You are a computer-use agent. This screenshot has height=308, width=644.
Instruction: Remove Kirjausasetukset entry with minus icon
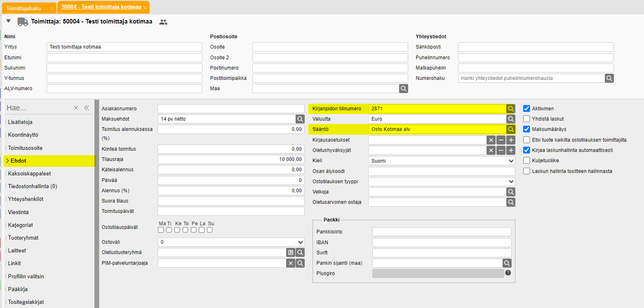[x=501, y=140]
